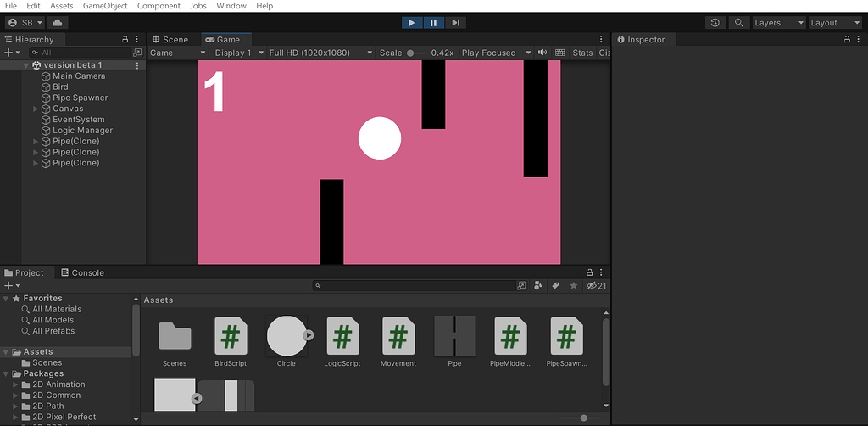This screenshot has width=868, height=426.
Task: Click the global search magnifier icon
Action: [x=739, y=23]
